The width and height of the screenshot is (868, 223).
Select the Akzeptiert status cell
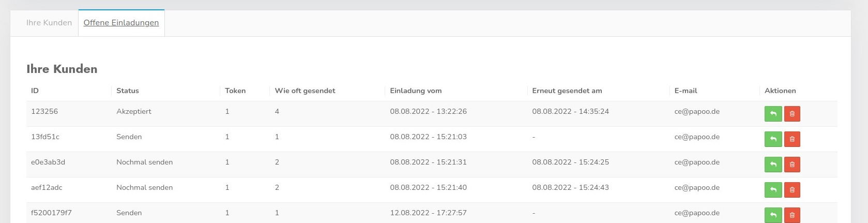pos(134,111)
